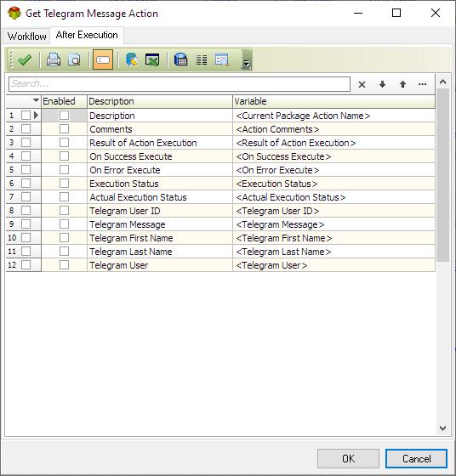Tick Enabled checkbox for Telegram User ID
Screen dimensions: 456x476
click(64, 211)
